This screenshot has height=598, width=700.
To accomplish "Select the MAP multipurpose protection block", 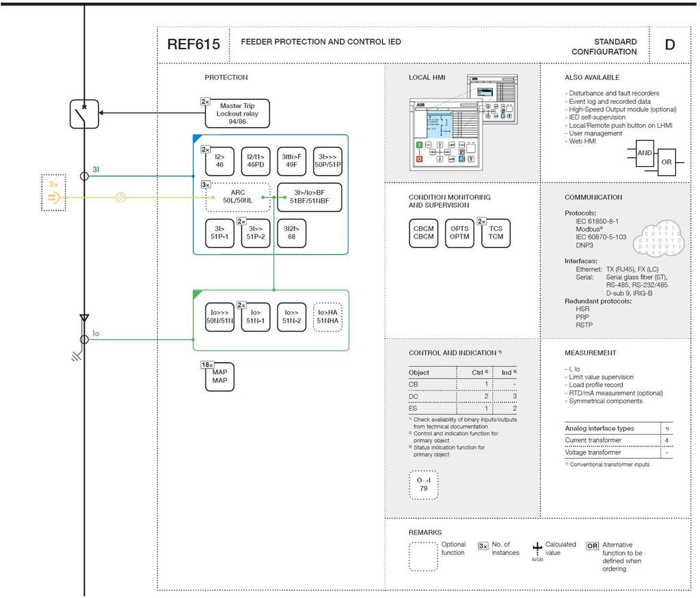I will (x=219, y=377).
